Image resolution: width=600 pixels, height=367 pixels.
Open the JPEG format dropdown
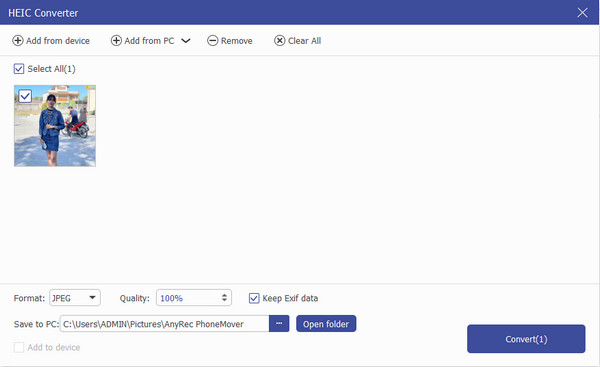[75, 298]
